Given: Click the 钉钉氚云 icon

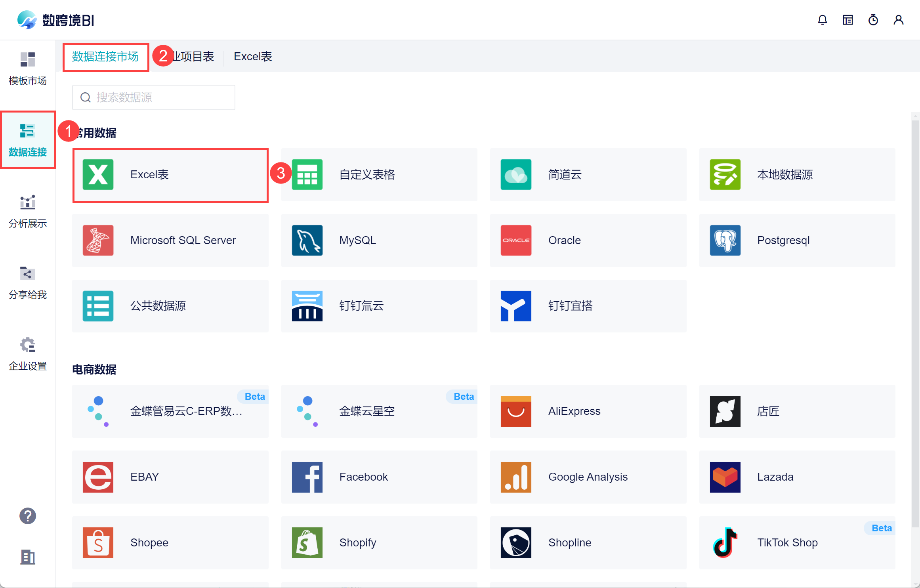Looking at the screenshot, I should tap(307, 306).
